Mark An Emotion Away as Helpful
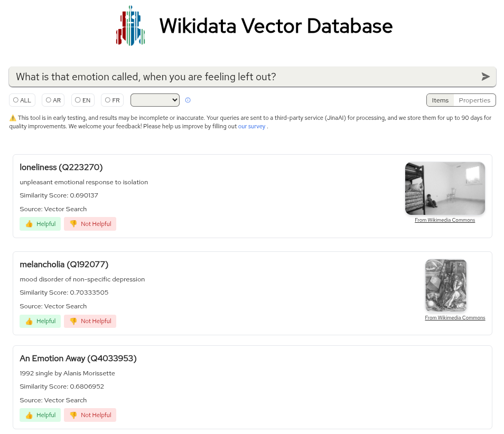The width and height of the screenshot is (504, 434). click(x=40, y=415)
